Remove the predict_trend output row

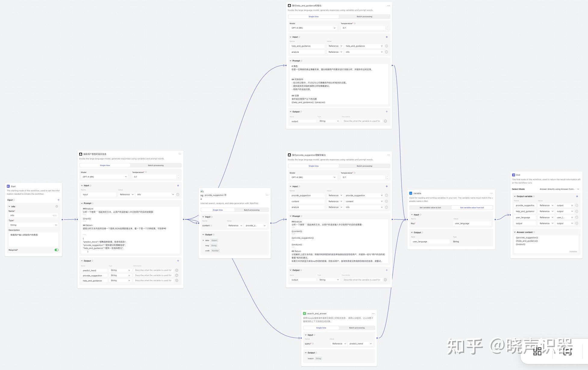[177, 270]
